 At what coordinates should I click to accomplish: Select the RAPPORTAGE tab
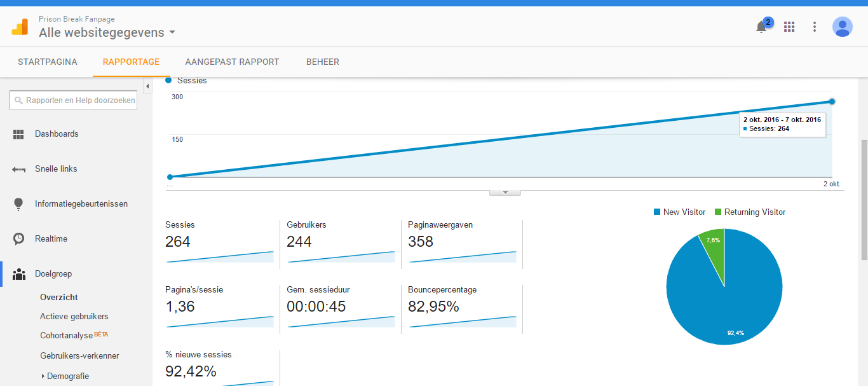(131, 62)
